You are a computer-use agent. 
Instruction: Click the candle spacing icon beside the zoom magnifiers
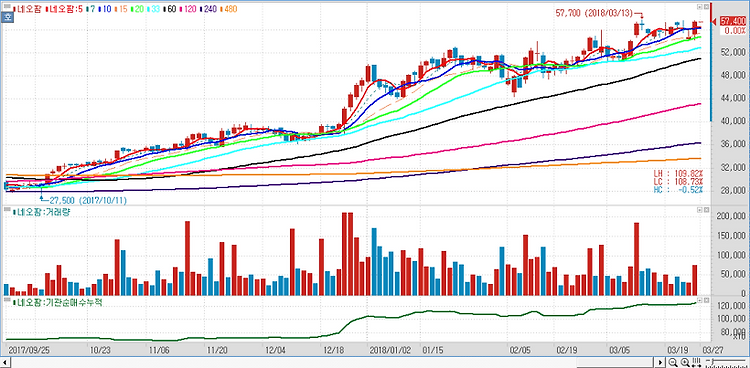[696, 363]
